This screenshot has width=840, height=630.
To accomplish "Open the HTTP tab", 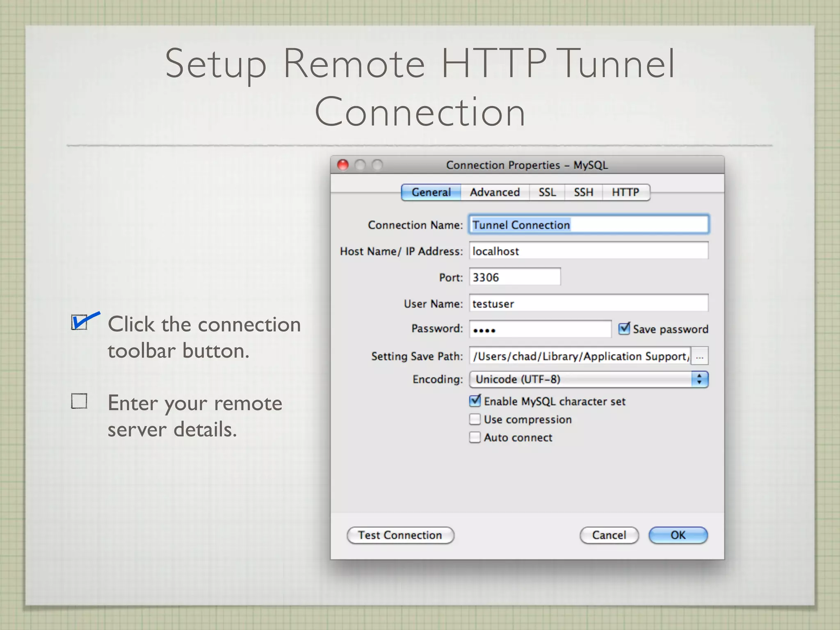I will click(625, 192).
